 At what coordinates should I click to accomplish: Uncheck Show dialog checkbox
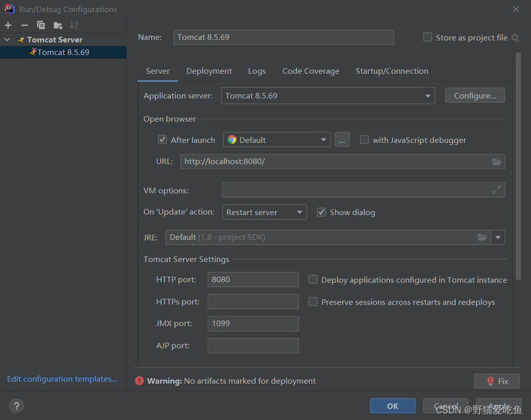coord(321,212)
